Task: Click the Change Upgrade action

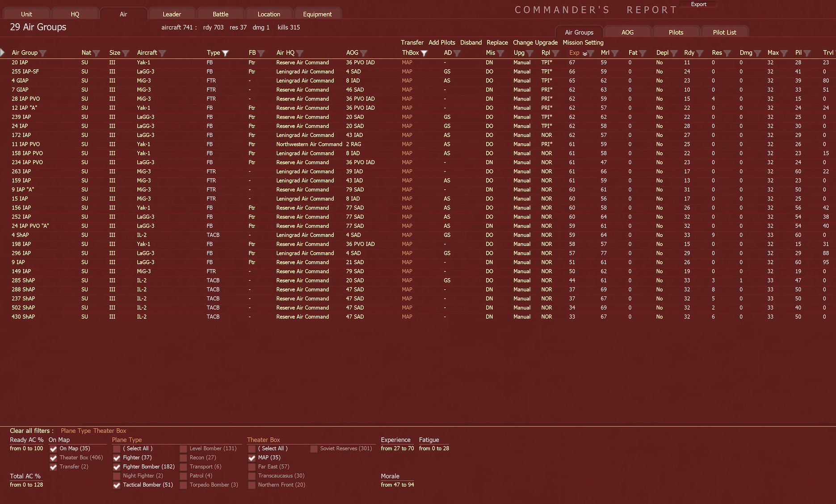Action: tap(535, 42)
